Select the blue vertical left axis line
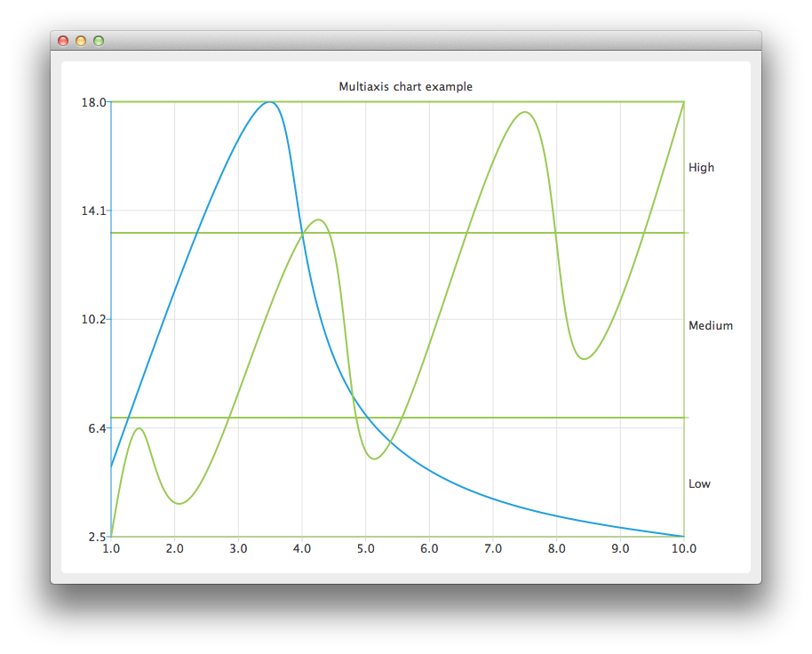The width and height of the screenshot is (812, 654). (x=111, y=267)
